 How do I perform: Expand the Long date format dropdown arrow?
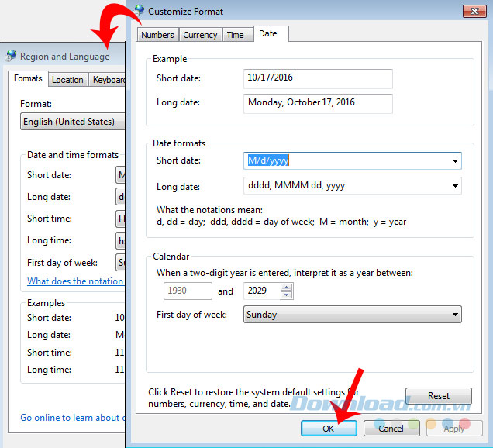click(455, 185)
